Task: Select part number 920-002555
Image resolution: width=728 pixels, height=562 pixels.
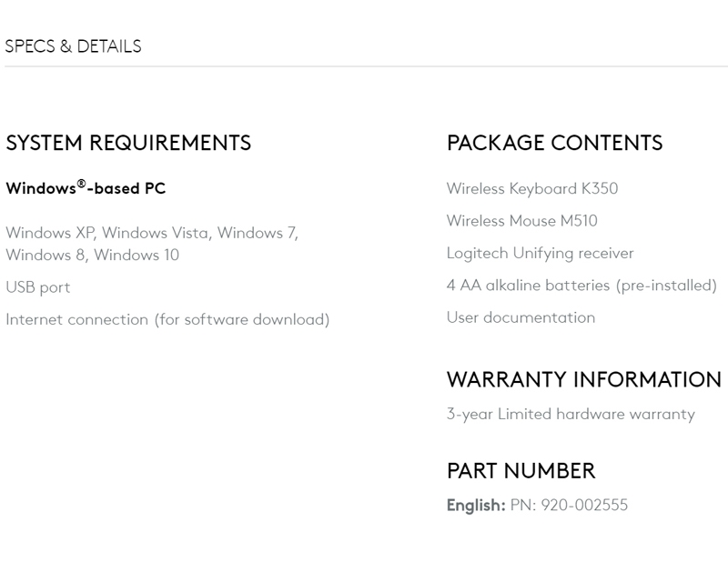Action: (584, 505)
